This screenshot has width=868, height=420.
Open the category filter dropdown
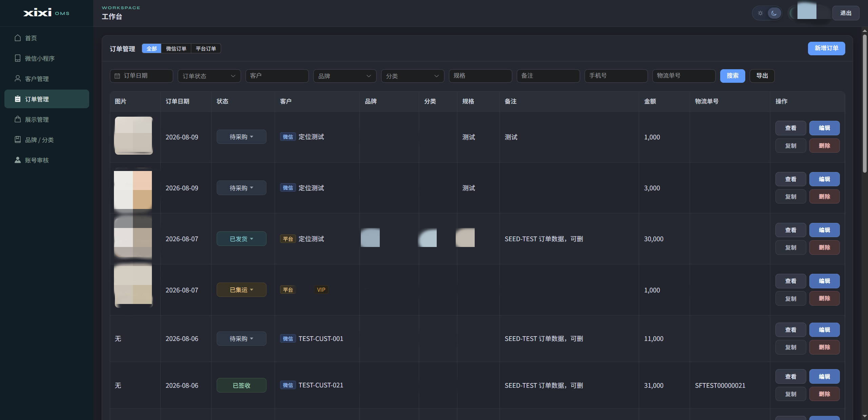coord(413,76)
